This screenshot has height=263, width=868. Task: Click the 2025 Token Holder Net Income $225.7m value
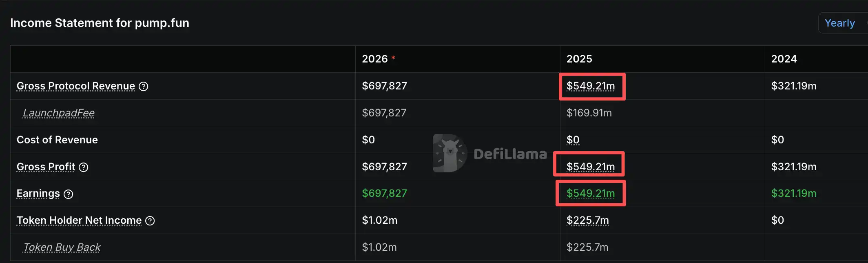588,221
